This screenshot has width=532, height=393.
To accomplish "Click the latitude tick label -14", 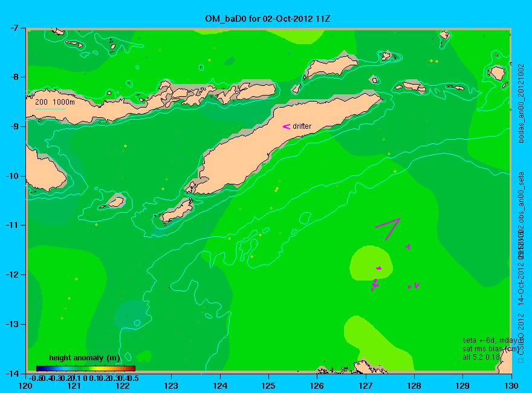I will click(x=13, y=373).
